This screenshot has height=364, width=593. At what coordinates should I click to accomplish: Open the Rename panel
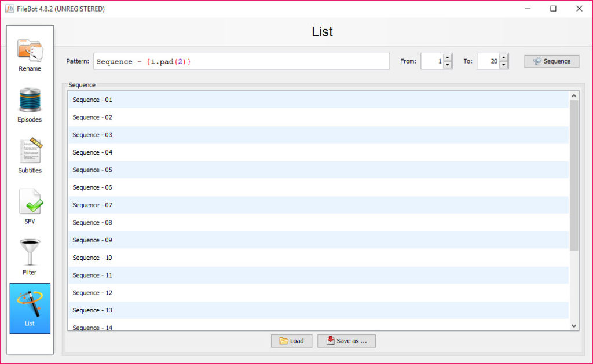coord(30,55)
